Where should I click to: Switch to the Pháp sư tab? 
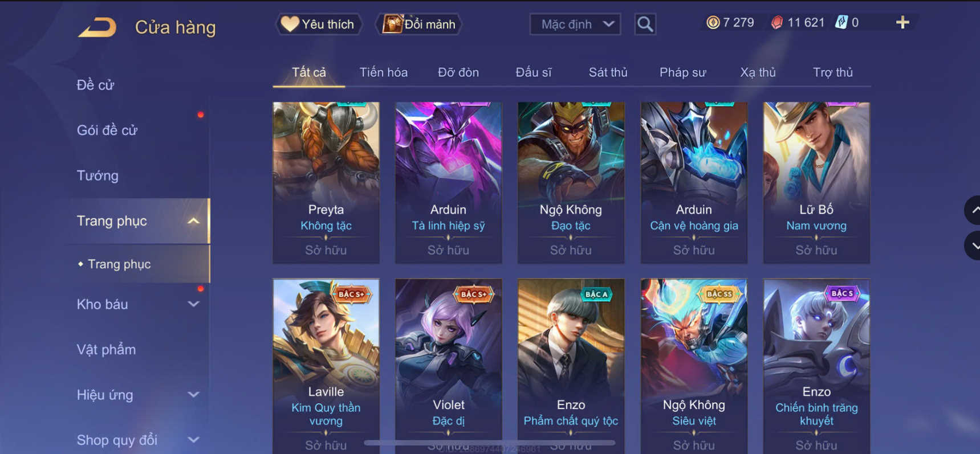pos(682,72)
